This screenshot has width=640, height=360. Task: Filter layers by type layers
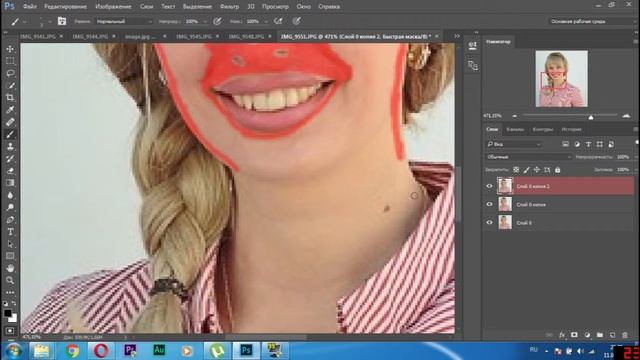pyautogui.click(x=588, y=144)
